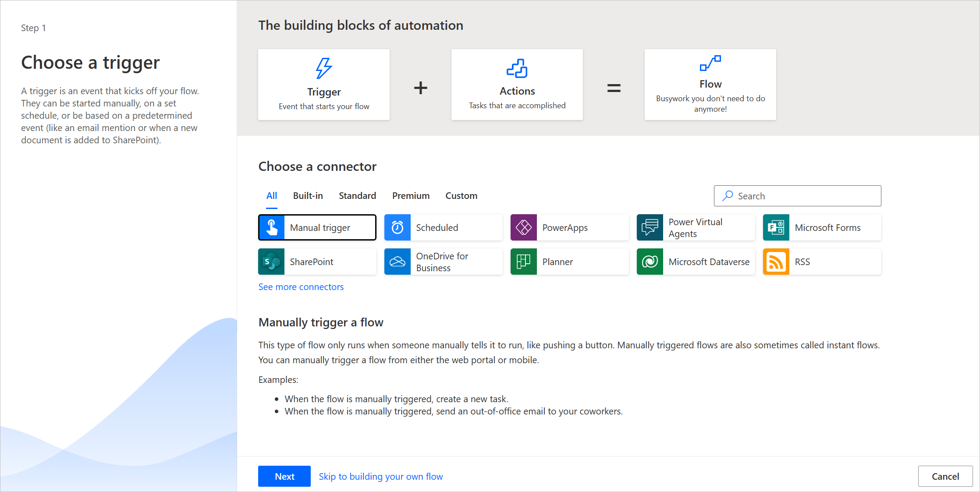
Task: Select the OneDrive for Business icon
Action: click(x=398, y=261)
